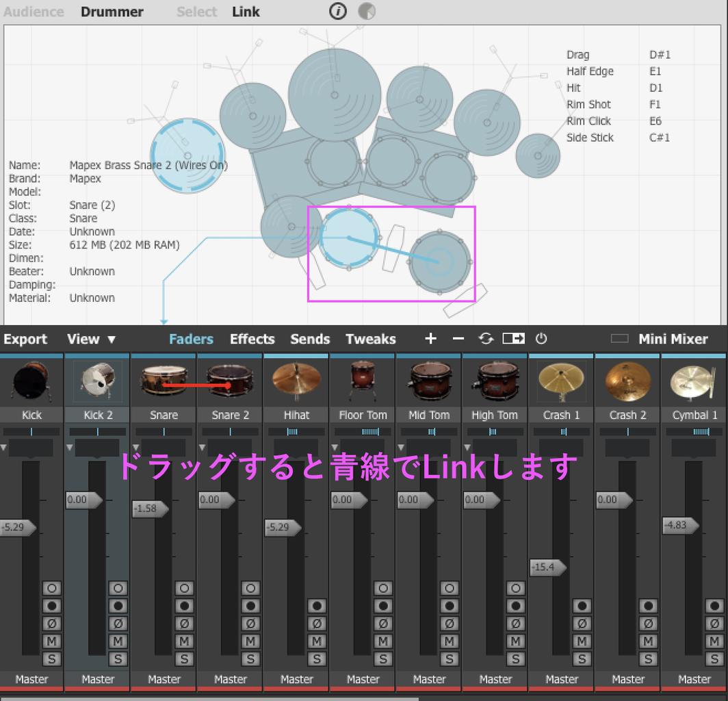Add a mixer channel with plus icon
Image resolution: width=728 pixels, height=701 pixels.
(x=430, y=339)
